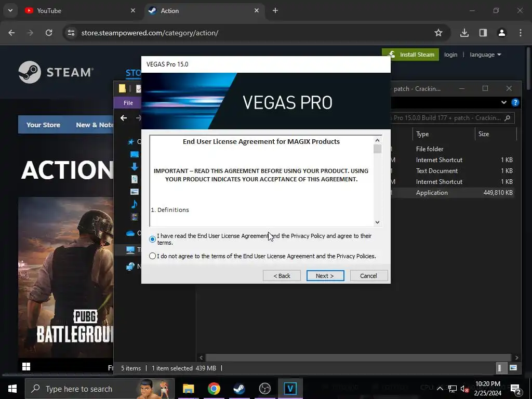Click license text scroll down arrow
The image size is (532, 399).
377,222
